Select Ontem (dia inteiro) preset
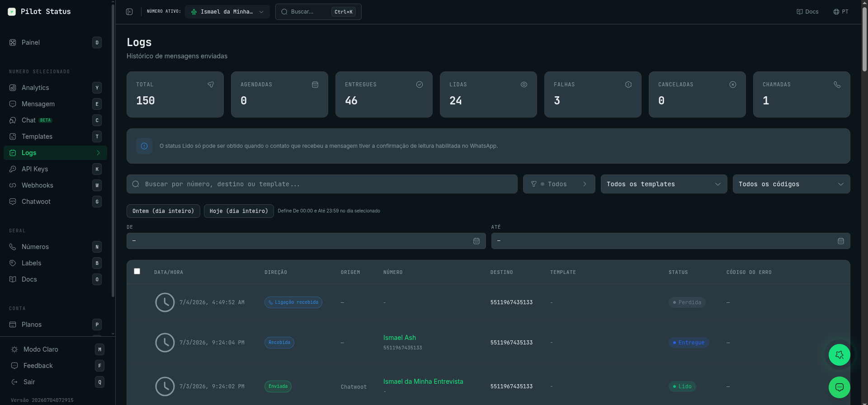868x405 pixels. [163, 211]
